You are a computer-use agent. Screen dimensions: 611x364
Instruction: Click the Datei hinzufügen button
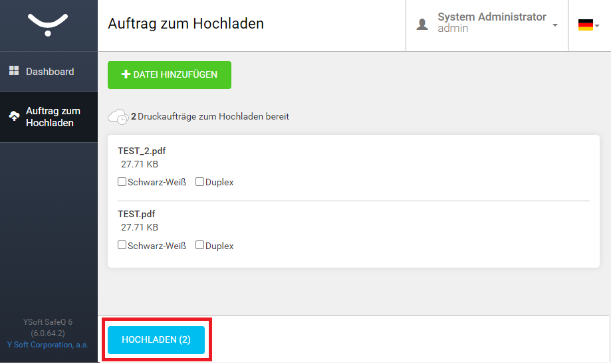(170, 75)
